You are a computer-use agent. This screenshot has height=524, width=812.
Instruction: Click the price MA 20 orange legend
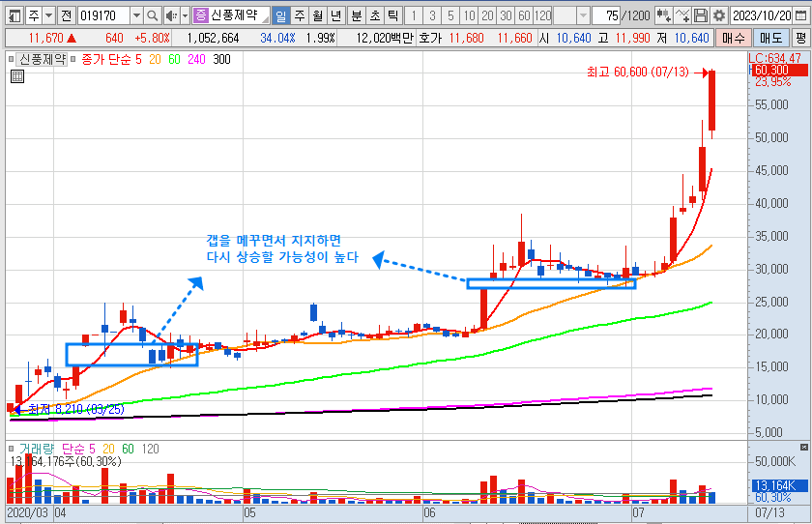click(x=155, y=59)
